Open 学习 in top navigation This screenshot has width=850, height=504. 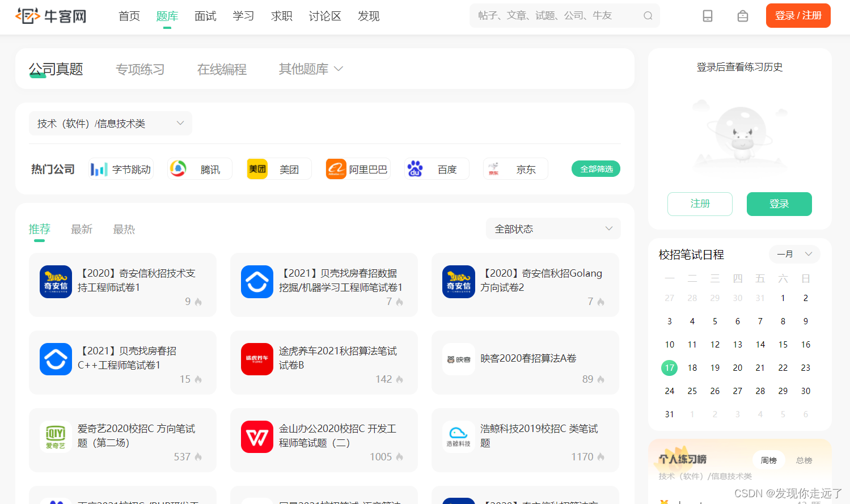tap(243, 16)
